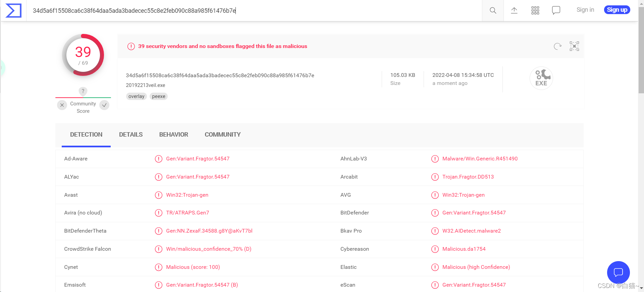644x292 pixels.
Task: Click the Sign in link
Action: click(x=585, y=10)
